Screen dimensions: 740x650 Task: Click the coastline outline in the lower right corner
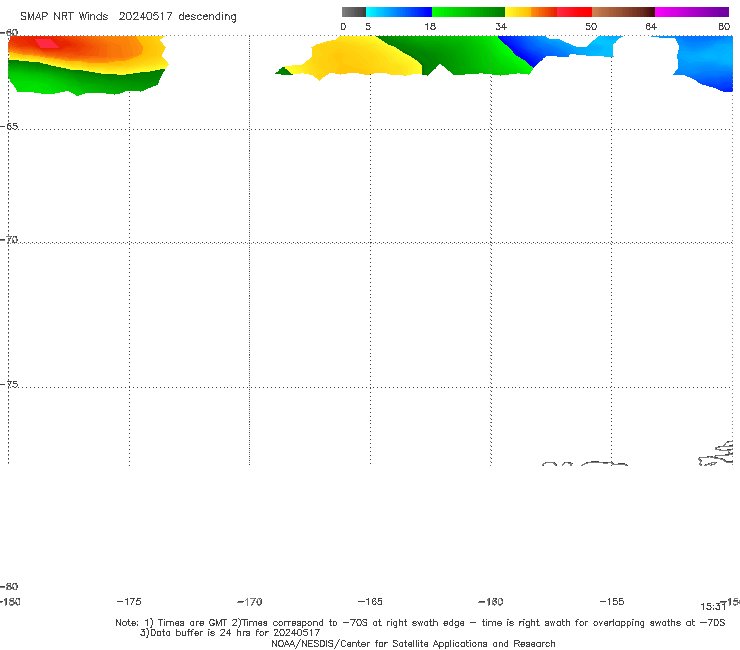(716, 454)
